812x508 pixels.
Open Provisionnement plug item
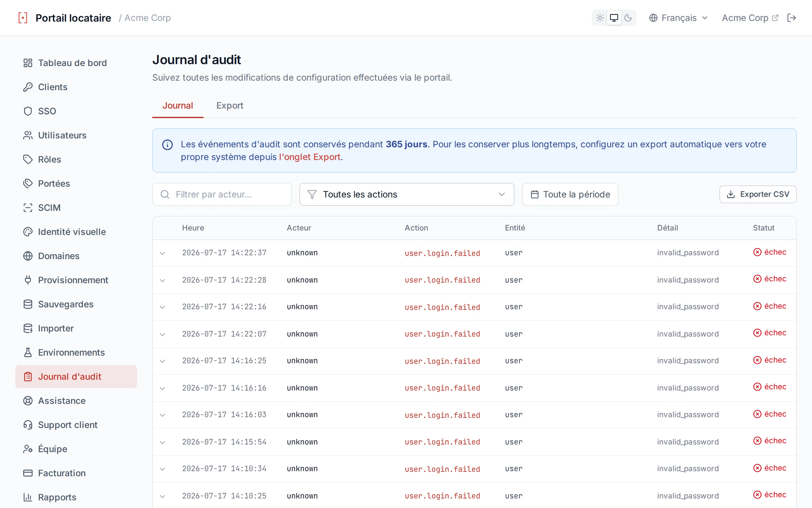click(76, 280)
